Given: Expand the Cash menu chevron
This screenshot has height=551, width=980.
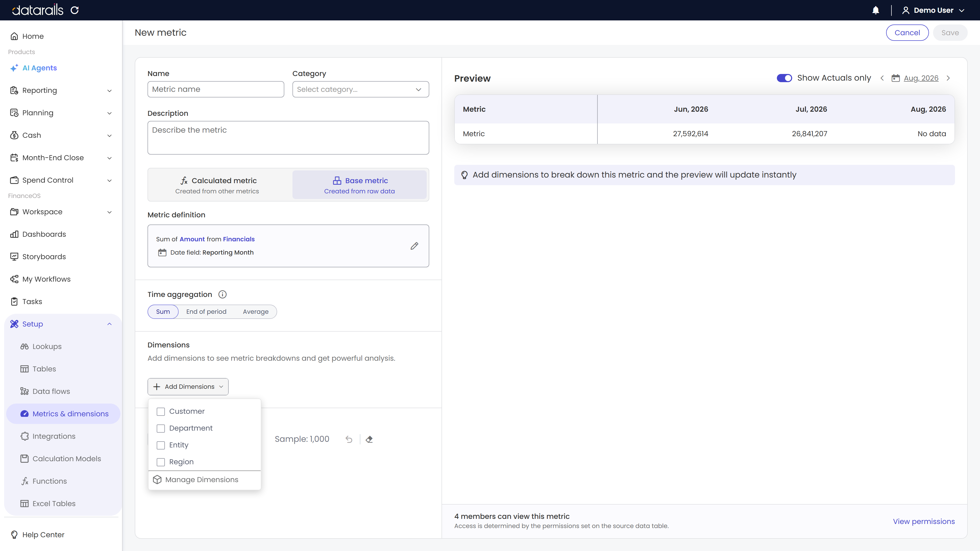Looking at the screenshot, I should (x=109, y=135).
